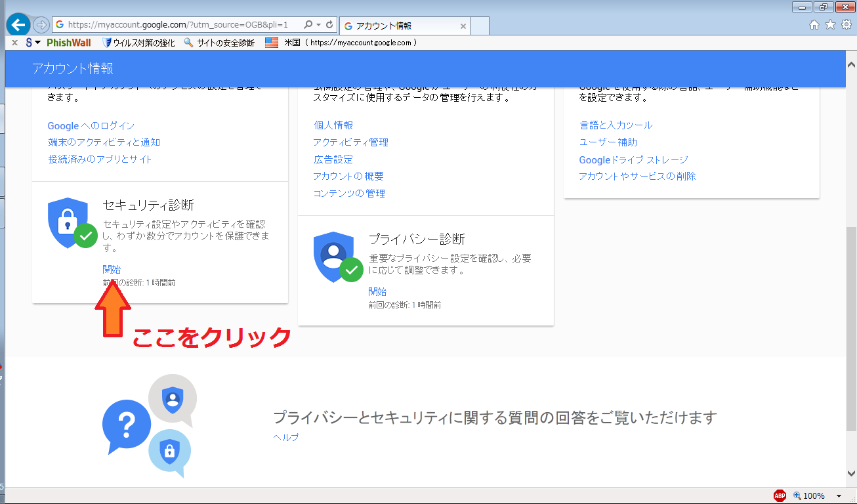Go back with the browser back arrow
857x504 pixels.
tap(18, 25)
